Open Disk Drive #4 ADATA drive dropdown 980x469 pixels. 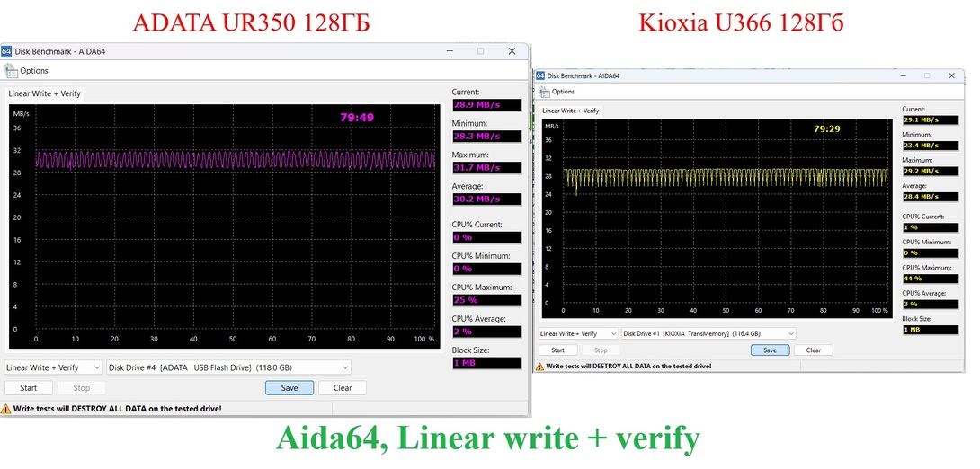click(228, 367)
